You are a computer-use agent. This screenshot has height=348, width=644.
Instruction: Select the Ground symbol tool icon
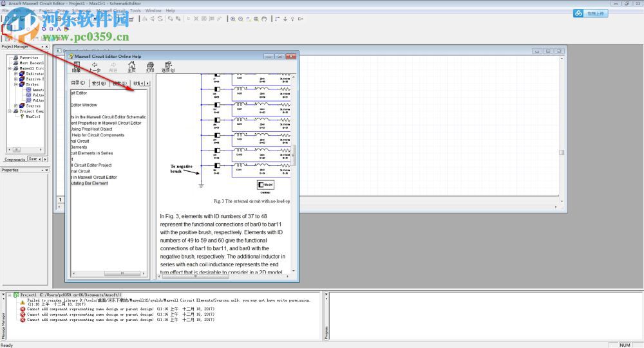(285, 19)
